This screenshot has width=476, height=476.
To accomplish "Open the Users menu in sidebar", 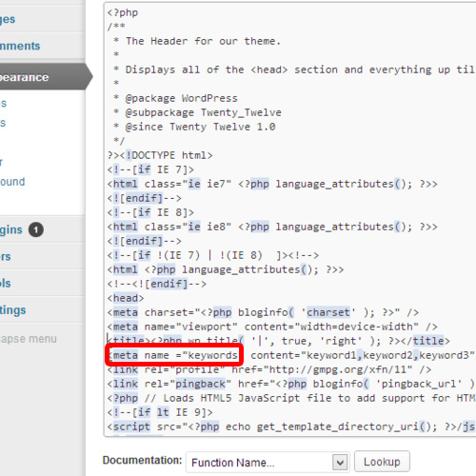I will [6, 256].
